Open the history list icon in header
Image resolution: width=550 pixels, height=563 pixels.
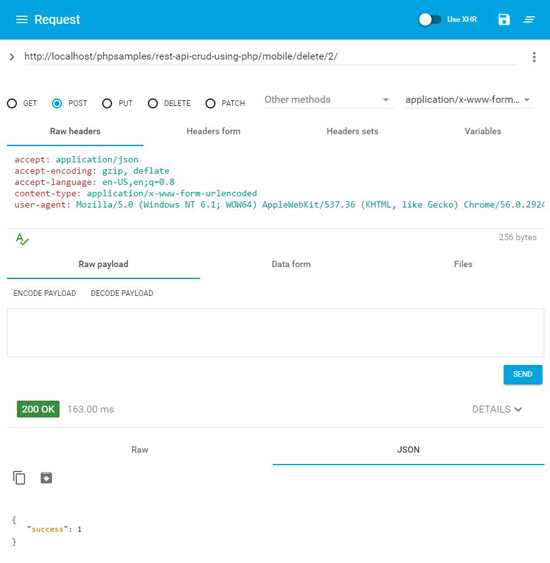click(529, 19)
